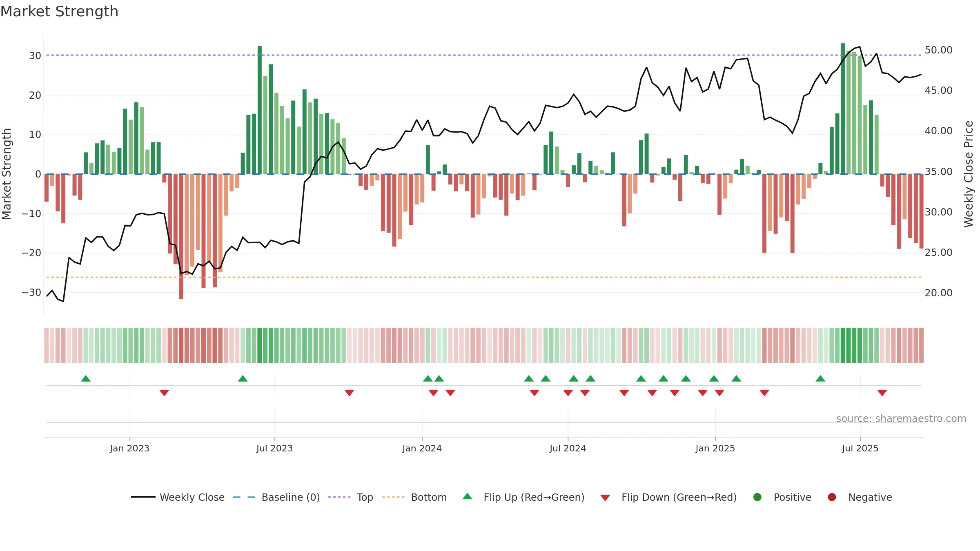Click the '−10' tick on left axis
This screenshot has width=980, height=551.
point(31,214)
